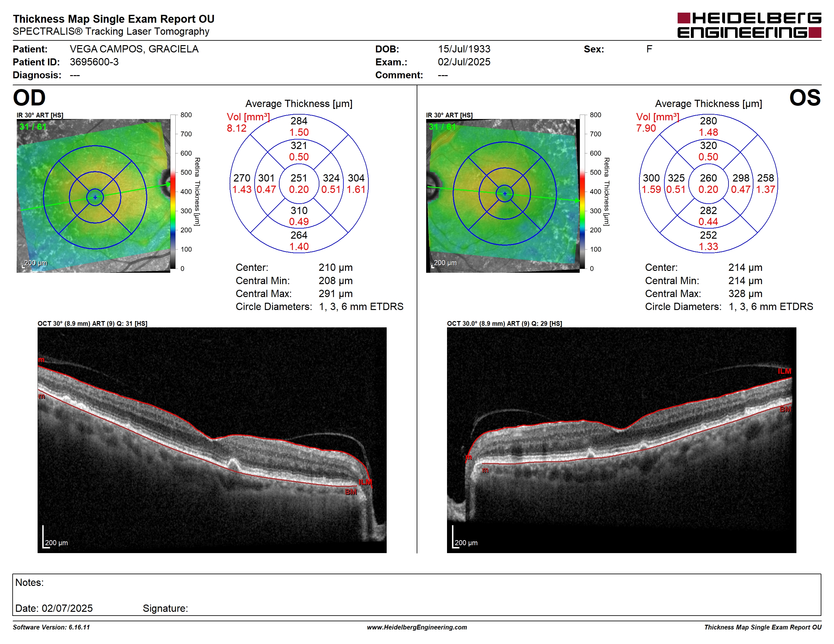Click OD outer superior thickness 284

299,121
